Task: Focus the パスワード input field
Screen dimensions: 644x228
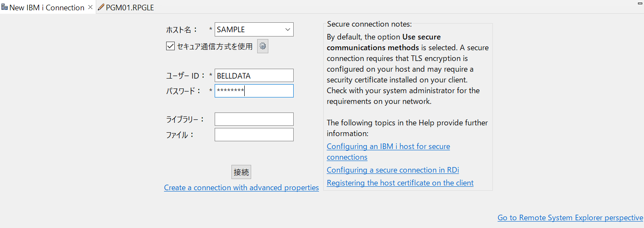Action: pos(254,91)
